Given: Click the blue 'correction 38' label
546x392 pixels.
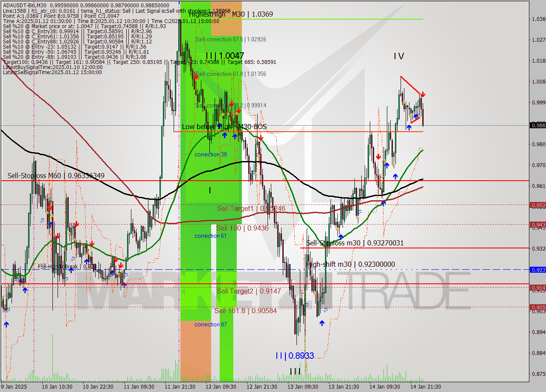Looking at the screenshot, I should 211,154.
